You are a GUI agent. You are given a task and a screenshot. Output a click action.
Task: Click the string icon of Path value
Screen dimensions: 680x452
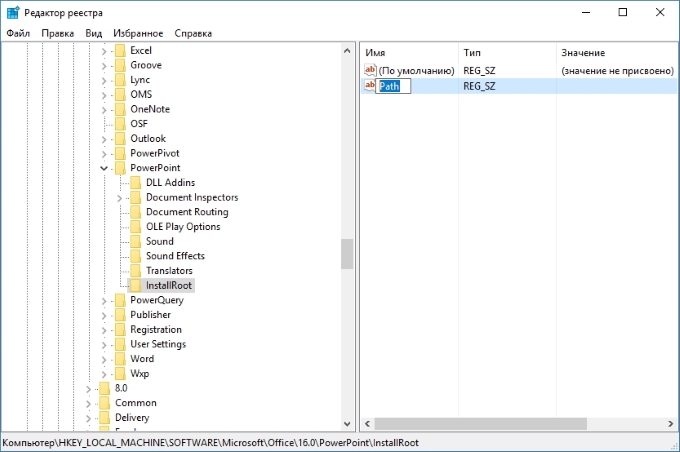click(369, 85)
